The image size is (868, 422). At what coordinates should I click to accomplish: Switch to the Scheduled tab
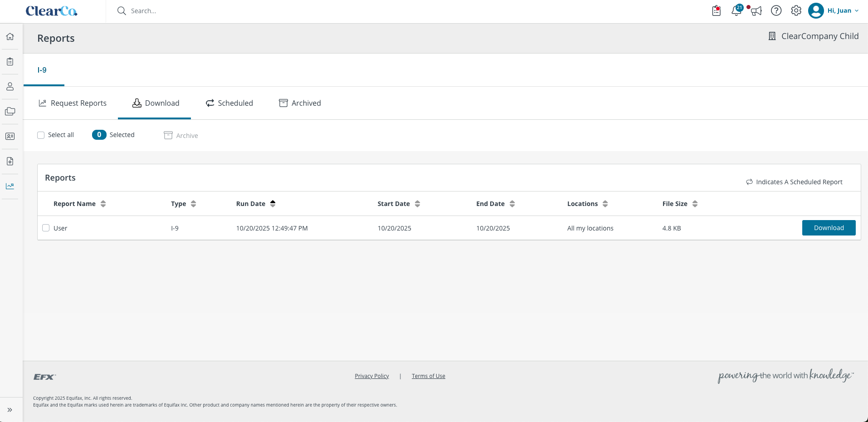click(x=229, y=103)
